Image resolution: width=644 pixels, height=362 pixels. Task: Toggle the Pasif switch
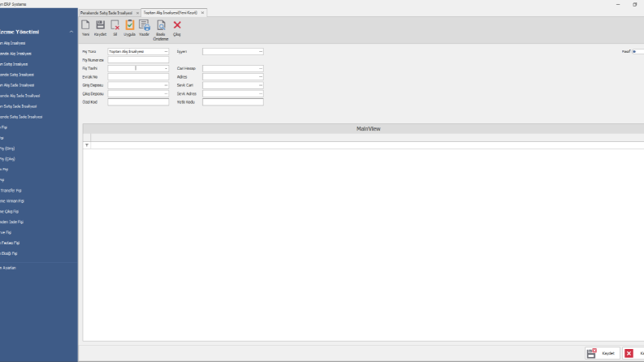coord(638,51)
